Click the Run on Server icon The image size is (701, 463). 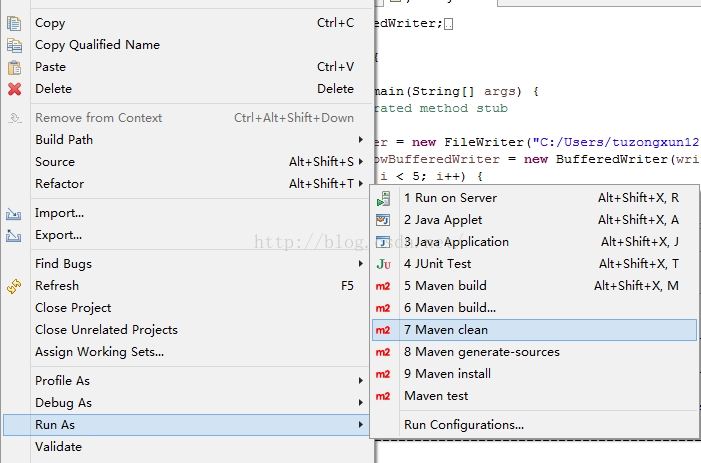click(x=383, y=198)
